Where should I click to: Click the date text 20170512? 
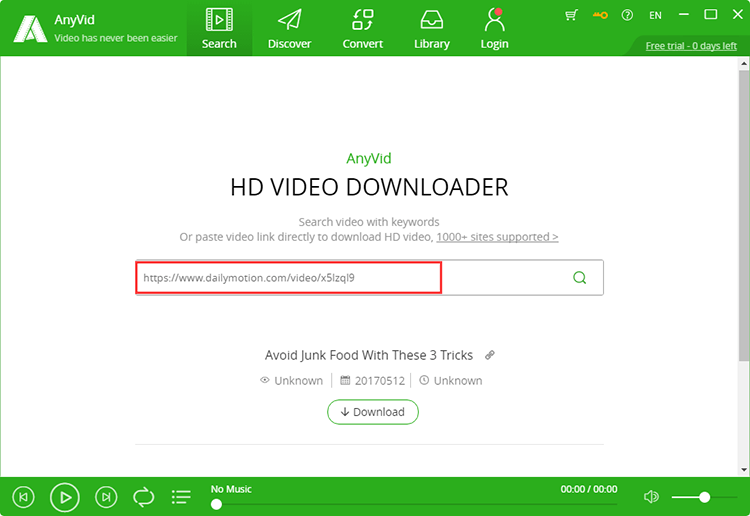379,381
